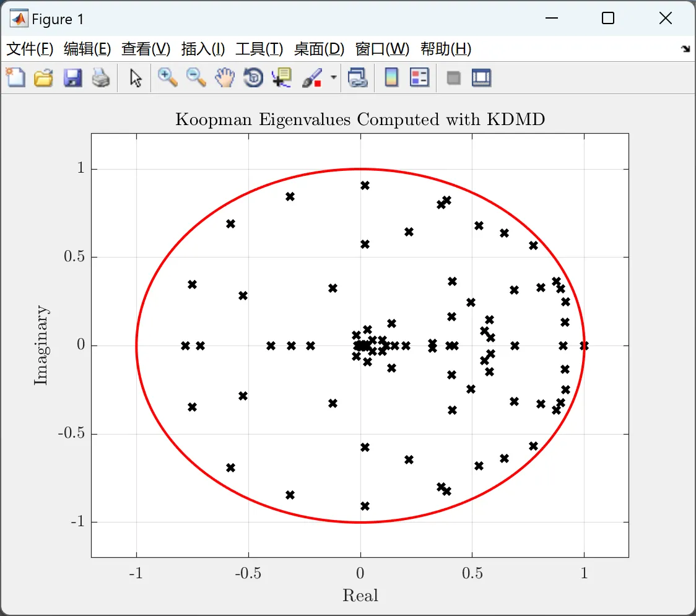Click the x-axis tick label '-0.5'
The width and height of the screenshot is (696, 616).
(248, 573)
